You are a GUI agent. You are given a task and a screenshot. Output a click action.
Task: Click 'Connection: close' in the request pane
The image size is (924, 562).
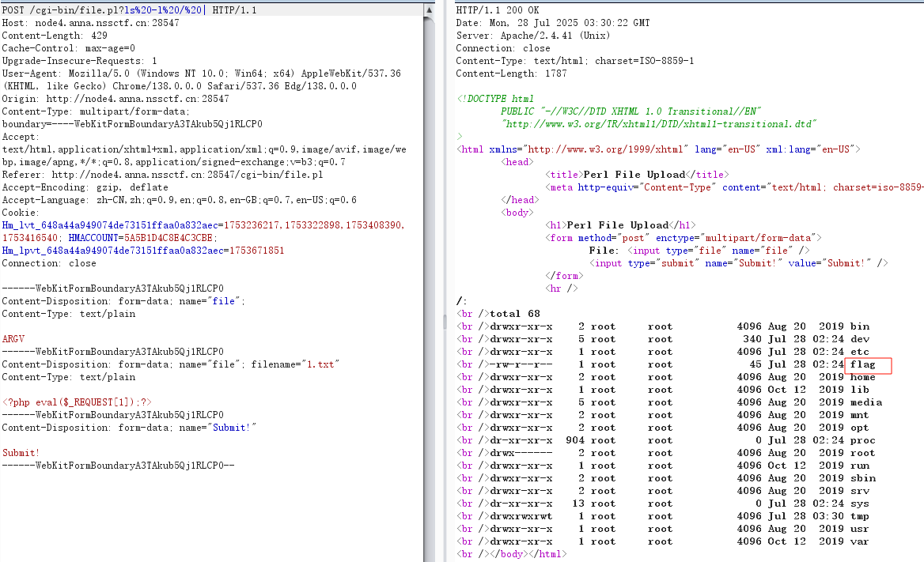49,263
